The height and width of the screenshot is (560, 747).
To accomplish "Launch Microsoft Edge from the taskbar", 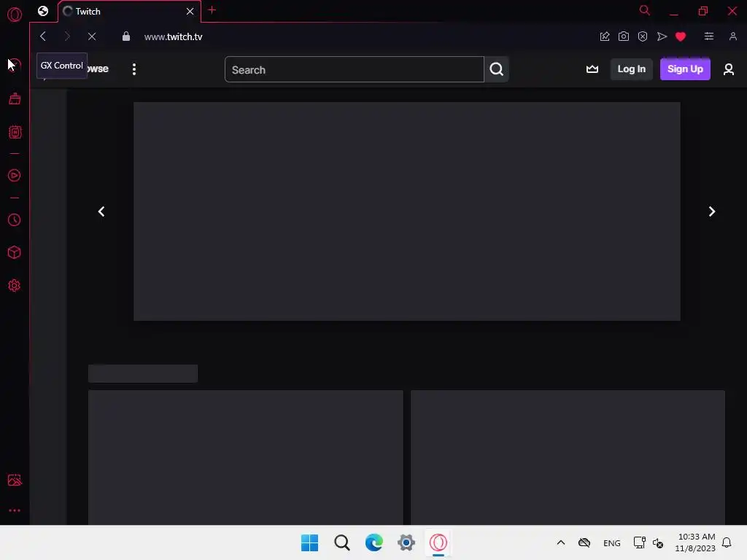I will pos(374,542).
